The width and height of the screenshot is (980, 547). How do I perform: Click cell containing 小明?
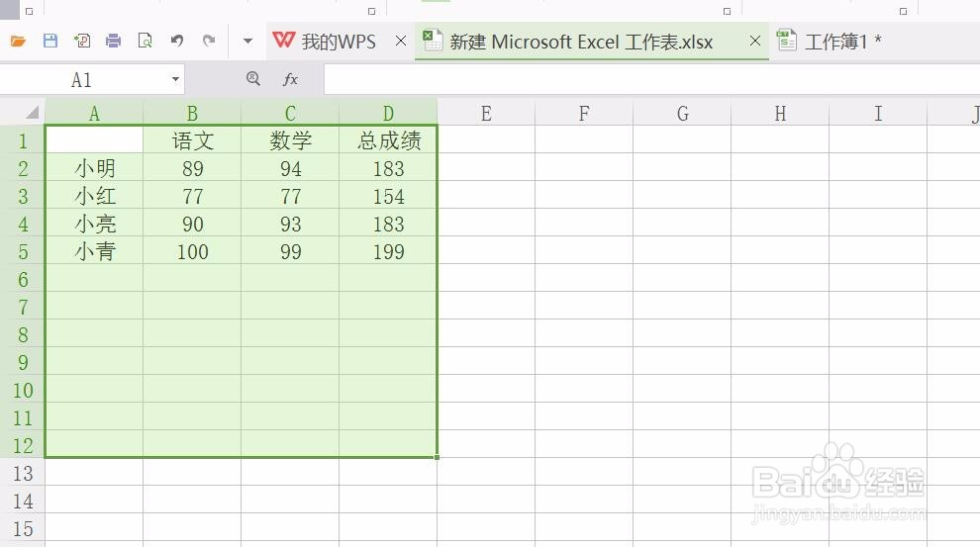[x=94, y=168]
